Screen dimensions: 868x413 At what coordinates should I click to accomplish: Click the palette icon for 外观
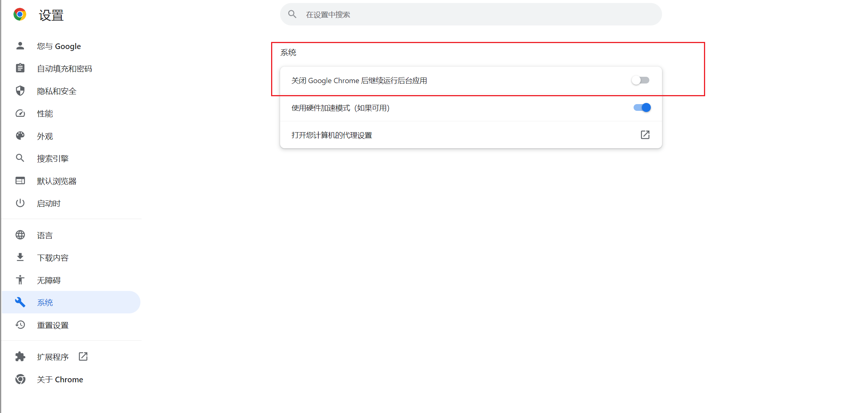pyautogui.click(x=20, y=136)
